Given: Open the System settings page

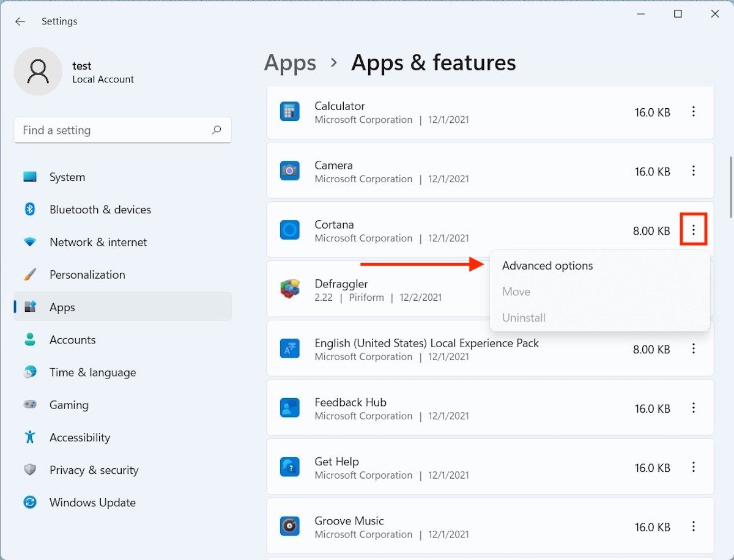Looking at the screenshot, I should pos(122,177).
